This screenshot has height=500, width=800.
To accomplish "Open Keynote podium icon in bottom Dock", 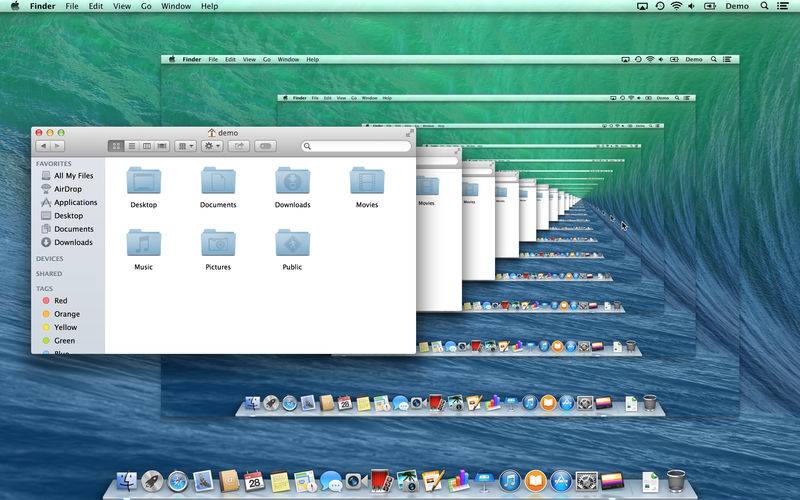I will click(x=484, y=481).
